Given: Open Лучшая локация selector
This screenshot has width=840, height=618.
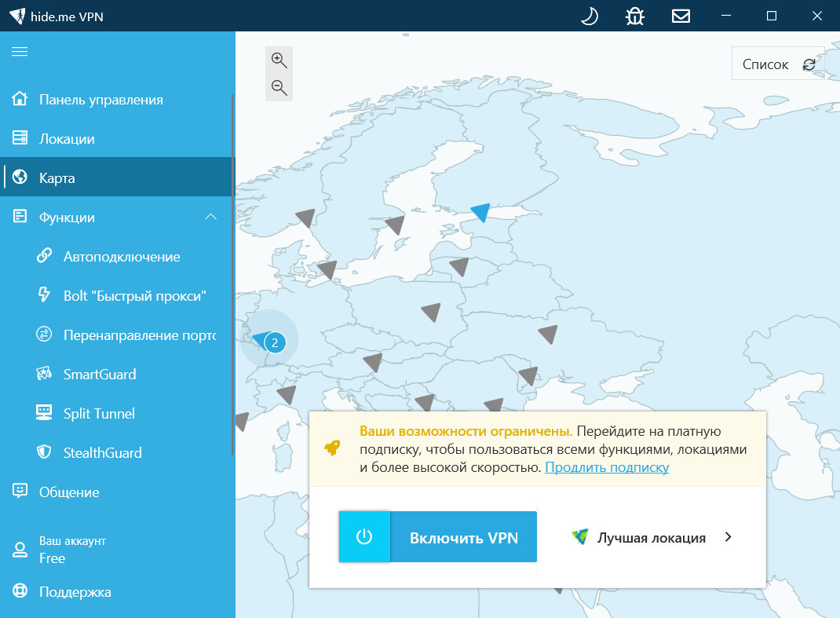Looking at the screenshot, I should pyautogui.click(x=652, y=537).
